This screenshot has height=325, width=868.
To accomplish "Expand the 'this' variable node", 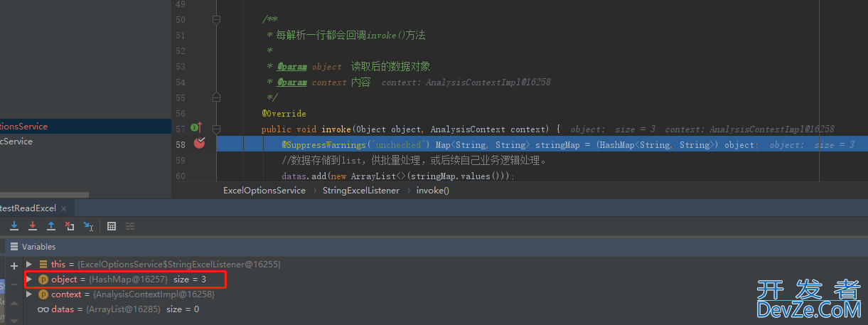I will point(29,264).
